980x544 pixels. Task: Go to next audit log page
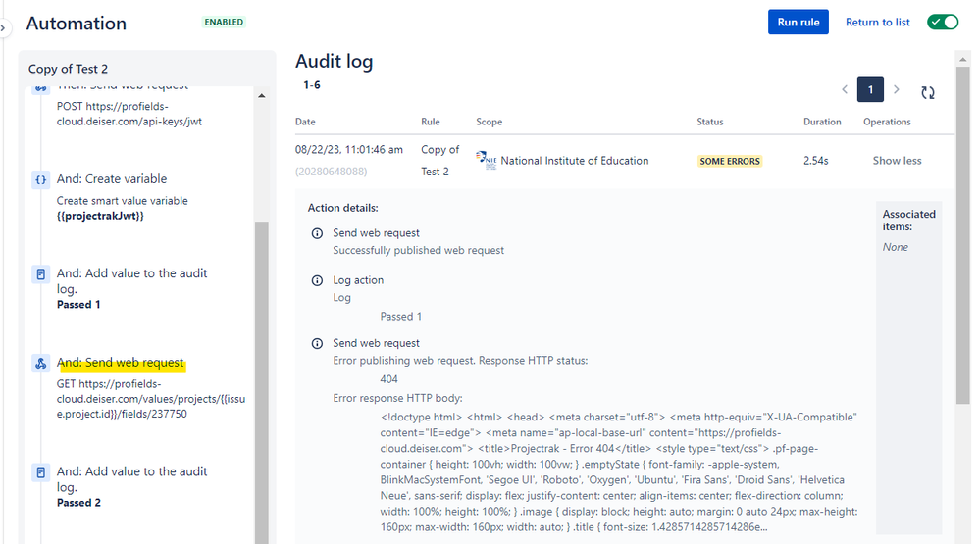[897, 90]
